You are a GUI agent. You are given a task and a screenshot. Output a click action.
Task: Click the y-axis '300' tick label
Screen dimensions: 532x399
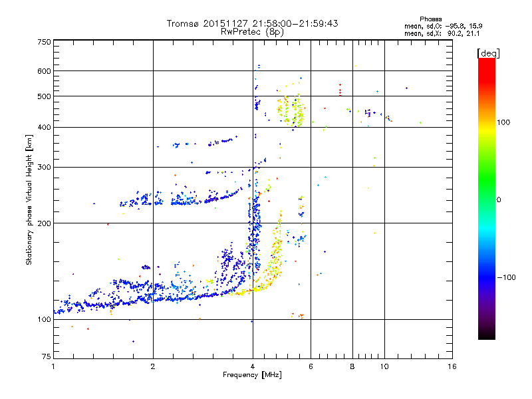tap(44, 167)
